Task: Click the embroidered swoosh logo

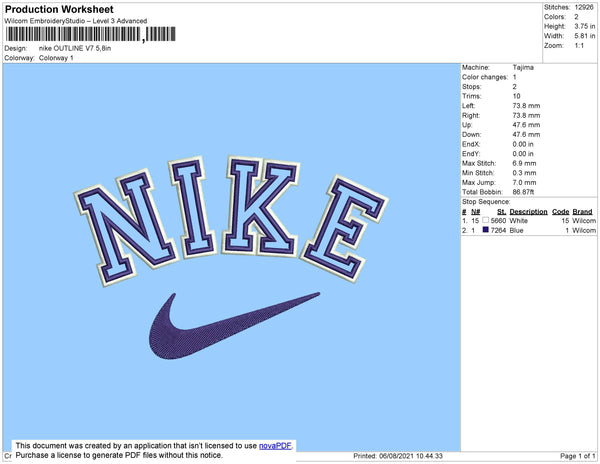Action: tap(234, 326)
